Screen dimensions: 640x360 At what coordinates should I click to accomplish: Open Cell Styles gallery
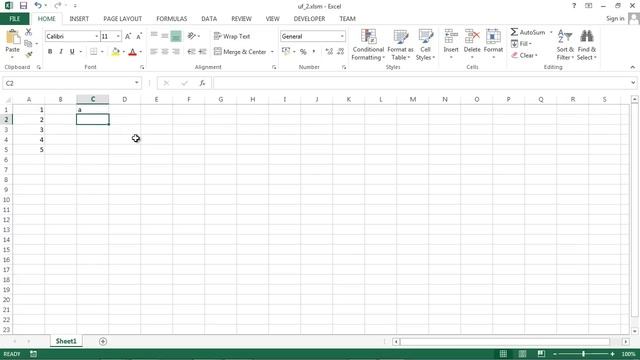click(425, 45)
